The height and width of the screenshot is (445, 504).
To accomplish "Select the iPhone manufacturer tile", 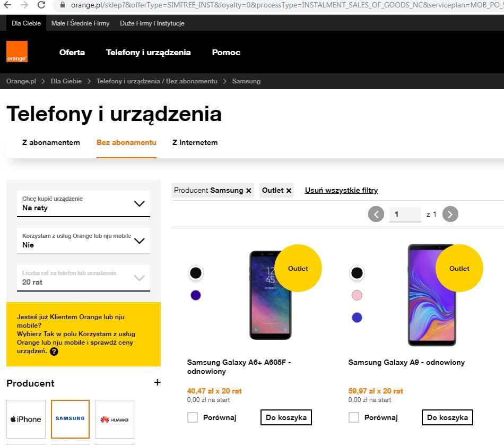I will (26, 419).
